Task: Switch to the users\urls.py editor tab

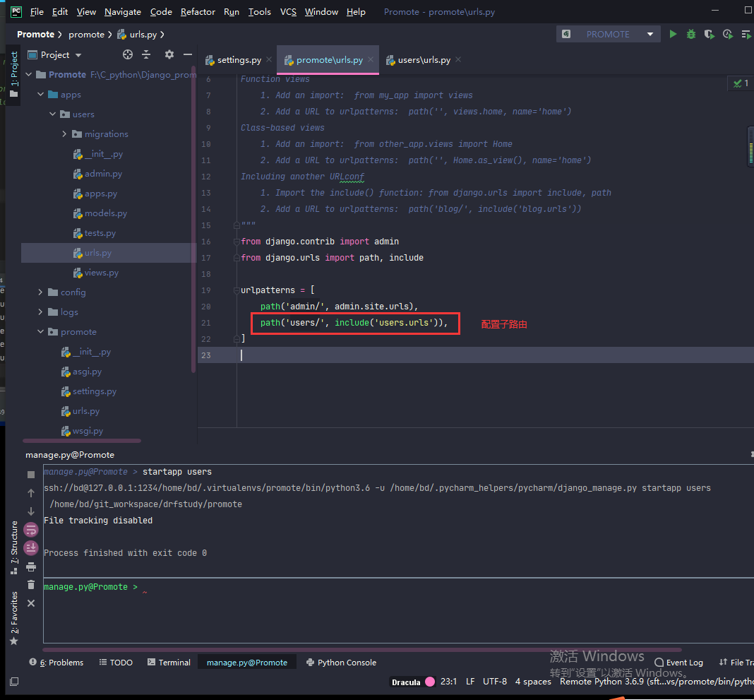Action: pos(424,60)
